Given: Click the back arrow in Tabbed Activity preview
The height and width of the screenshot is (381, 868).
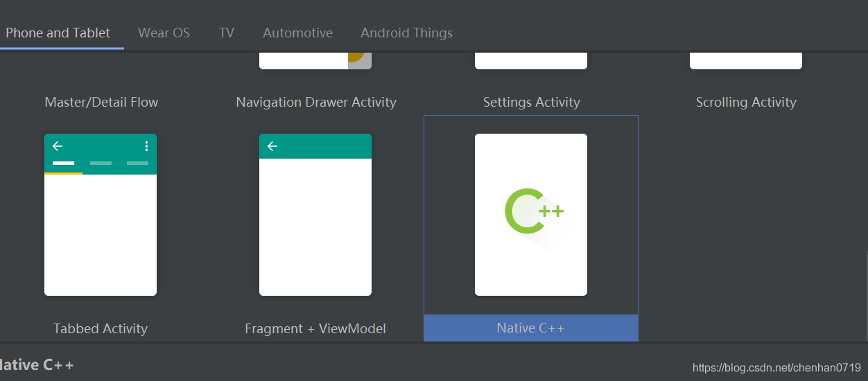Looking at the screenshot, I should click(x=58, y=146).
